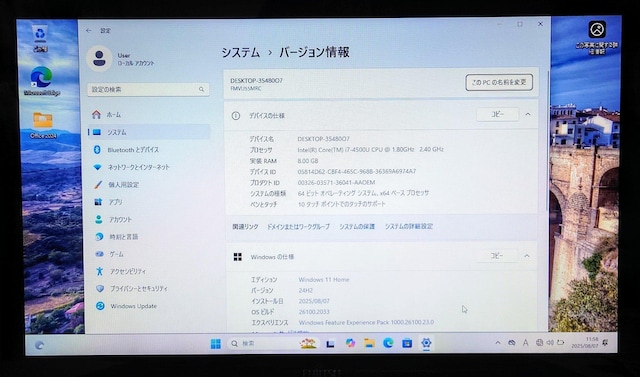This screenshot has height=377, width=640.
Task: Click the Settings gear on taskbar
Action: point(426,344)
